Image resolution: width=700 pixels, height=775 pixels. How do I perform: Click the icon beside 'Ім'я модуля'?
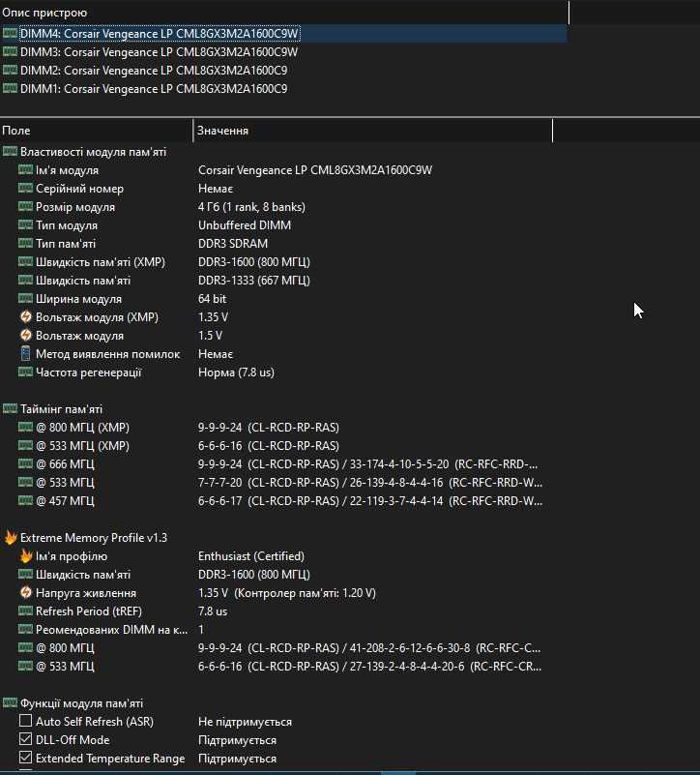tap(26, 169)
